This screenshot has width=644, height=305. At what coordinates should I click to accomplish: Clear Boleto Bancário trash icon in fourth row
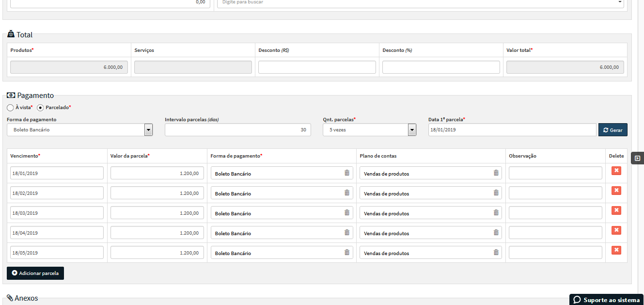pos(346,233)
